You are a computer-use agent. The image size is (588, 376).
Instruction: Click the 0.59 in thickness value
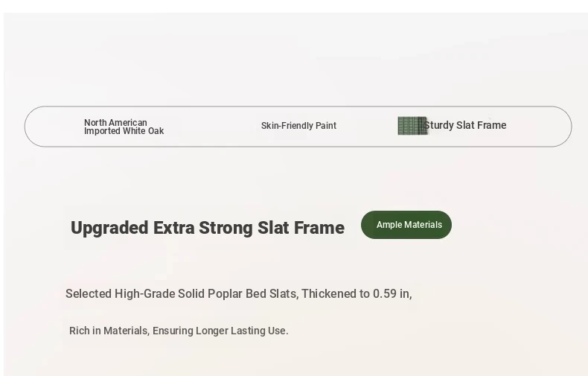[x=391, y=294]
